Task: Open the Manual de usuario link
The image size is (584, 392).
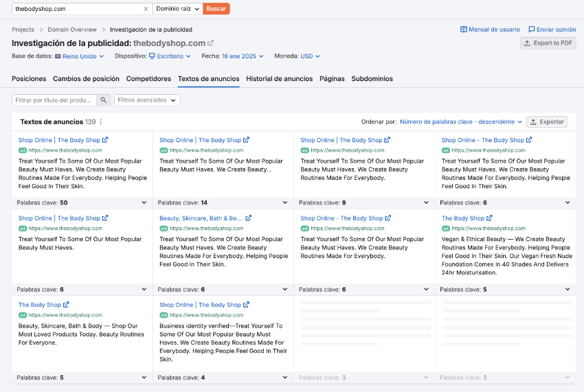Action: coord(490,30)
